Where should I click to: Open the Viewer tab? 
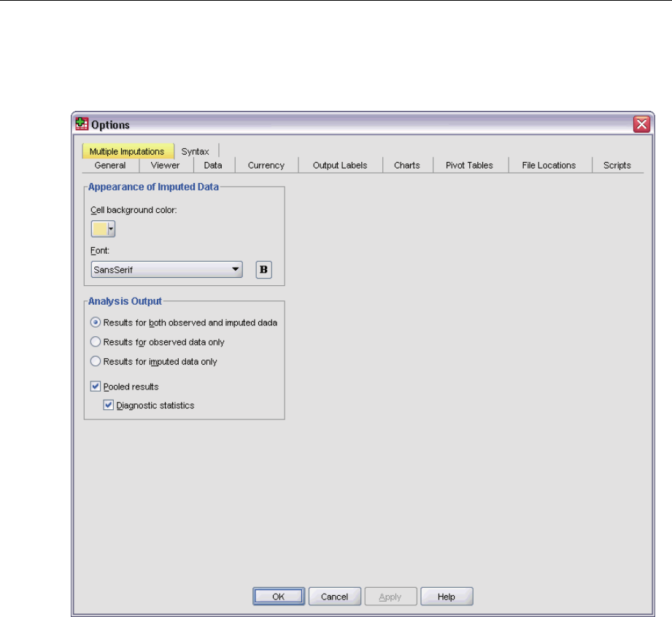coord(165,166)
